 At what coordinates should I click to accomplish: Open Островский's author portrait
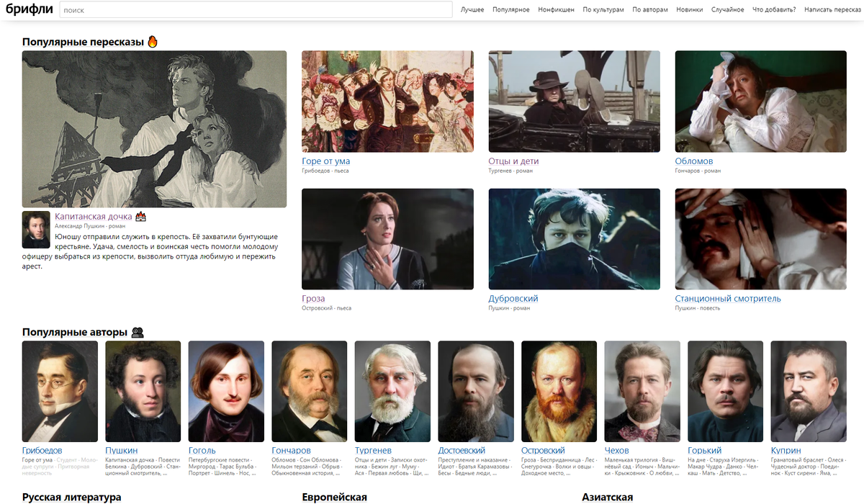559,391
